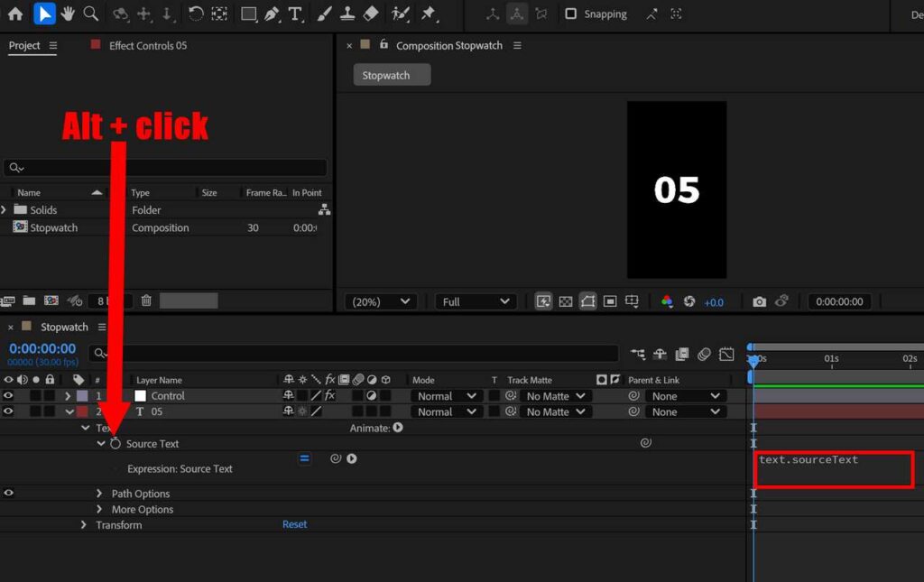The image size is (924, 582).
Task: Enable Frame Blending for the timeline
Action: [x=682, y=354]
